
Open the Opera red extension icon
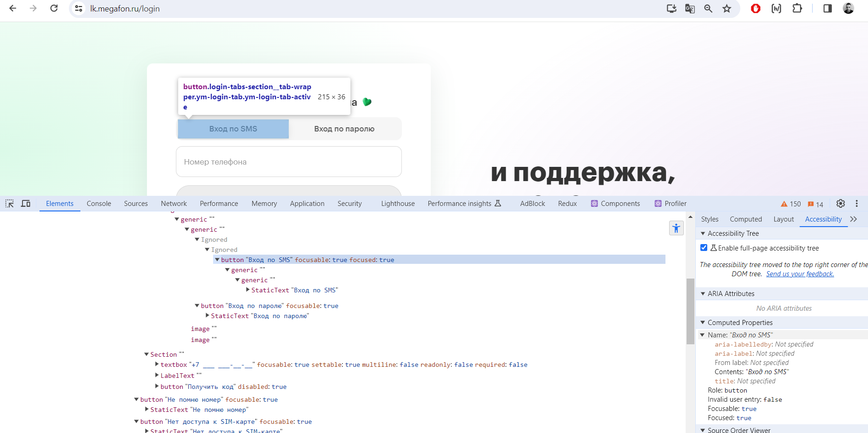[x=755, y=8]
